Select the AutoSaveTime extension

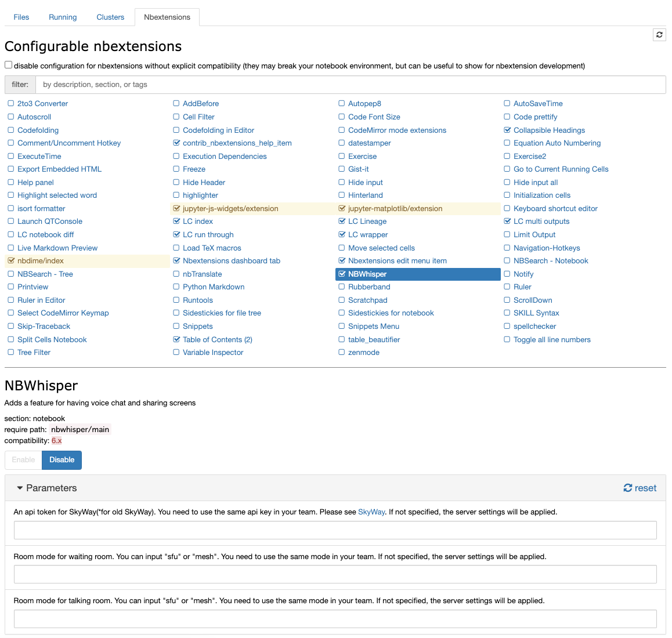click(x=539, y=104)
